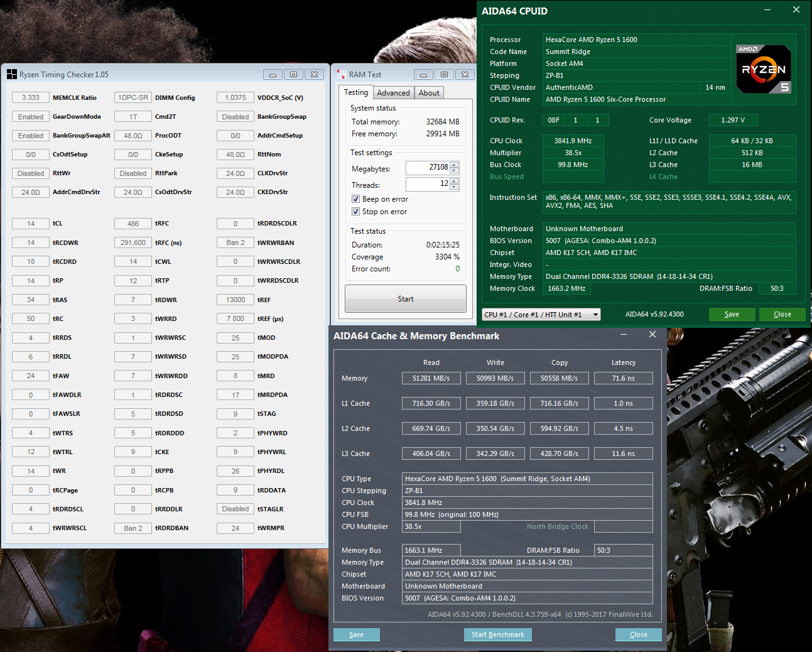Viewport: 812px width, 652px height.
Task: Click Ryzen Timing Checker app icon
Action: (12, 74)
